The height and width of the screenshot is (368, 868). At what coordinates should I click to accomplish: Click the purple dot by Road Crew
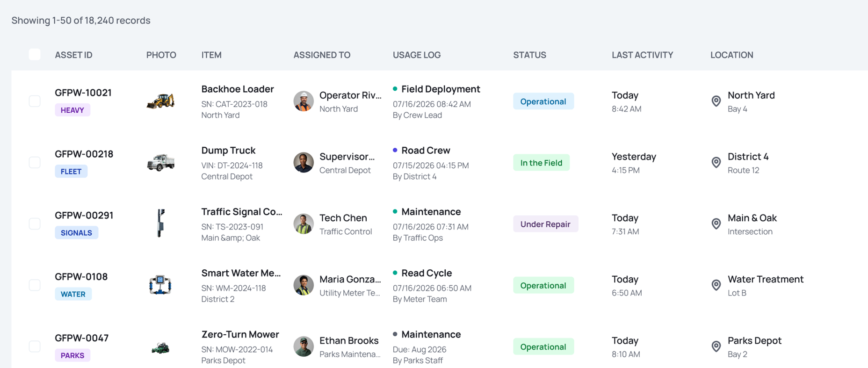click(x=395, y=150)
